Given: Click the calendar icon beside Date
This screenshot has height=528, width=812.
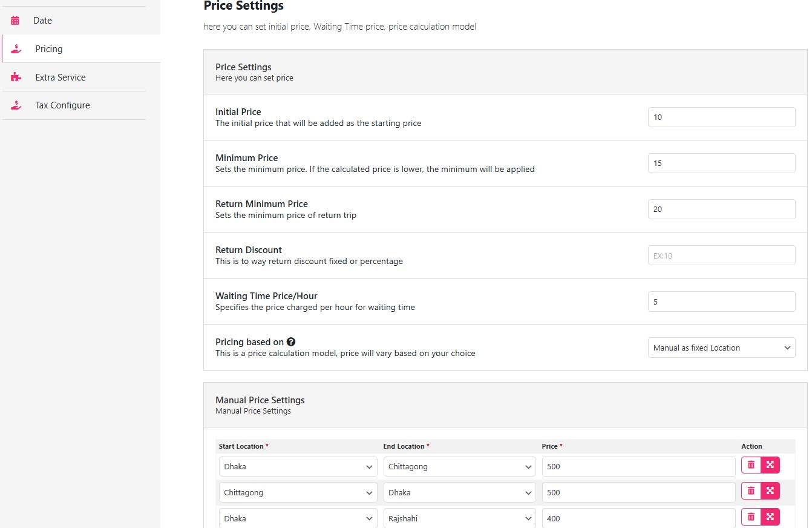Looking at the screenshot, I should (15, 21).
